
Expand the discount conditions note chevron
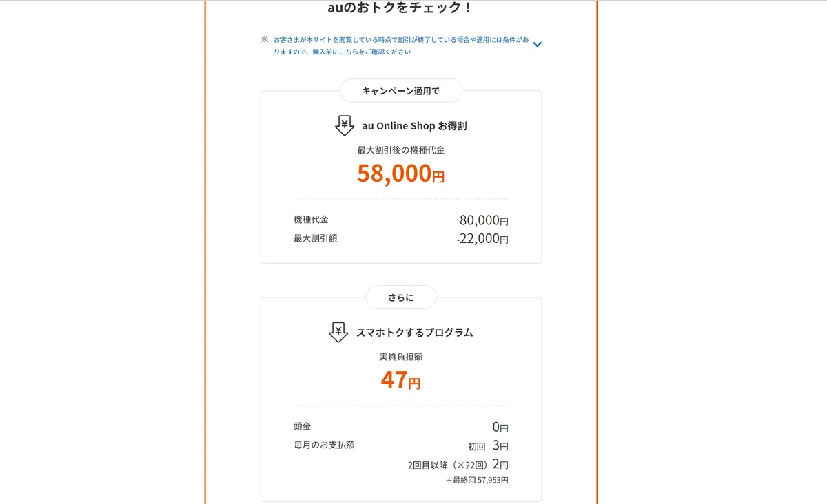click(538, 45)
